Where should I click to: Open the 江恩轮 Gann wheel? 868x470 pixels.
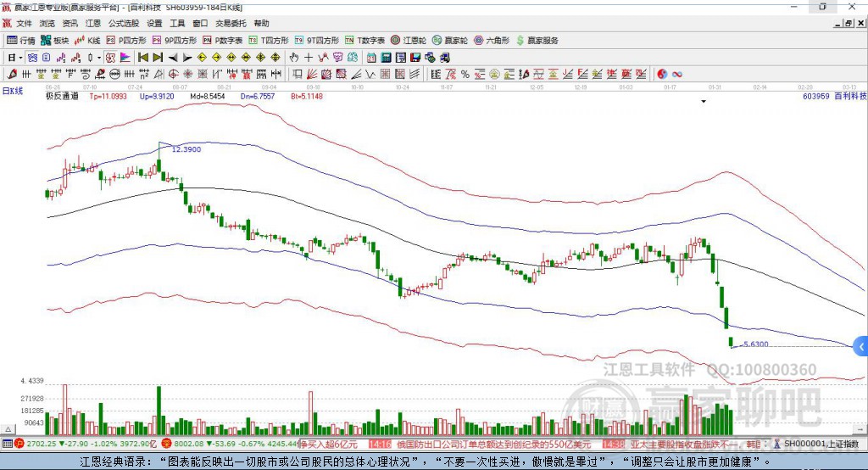[x=409, y=41]
